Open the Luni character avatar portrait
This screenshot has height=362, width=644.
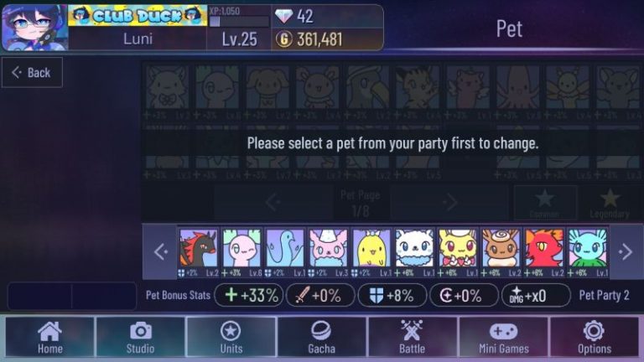pyautogui.click(x=34, y=28)
